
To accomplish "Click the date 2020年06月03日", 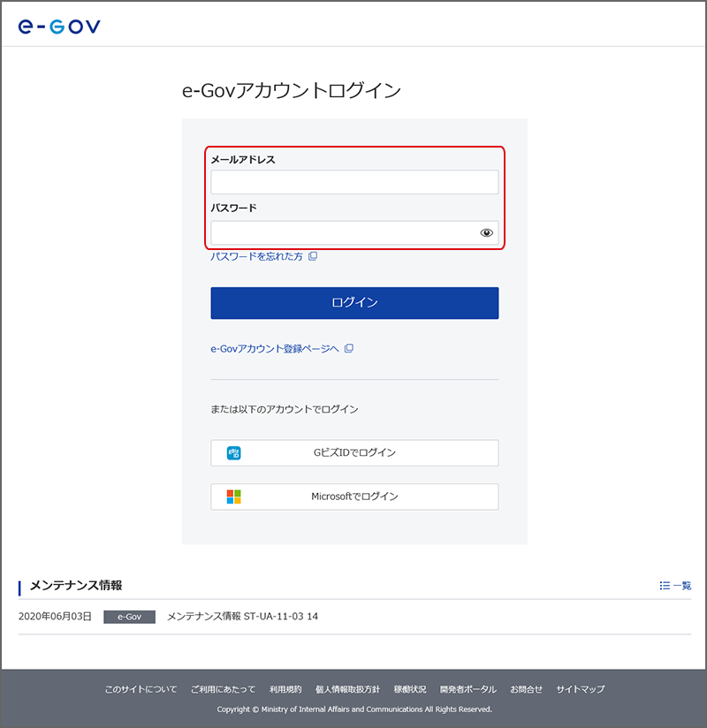I will 55,617.
